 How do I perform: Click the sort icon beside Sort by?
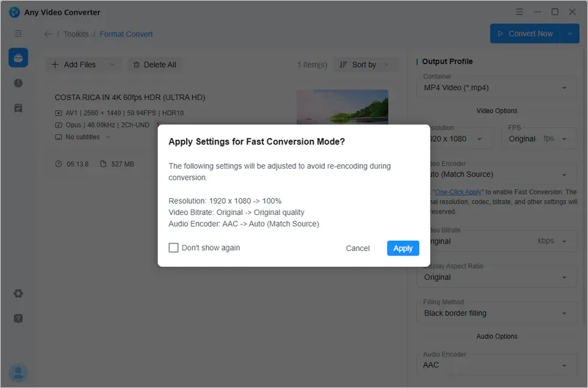[344, 65]
